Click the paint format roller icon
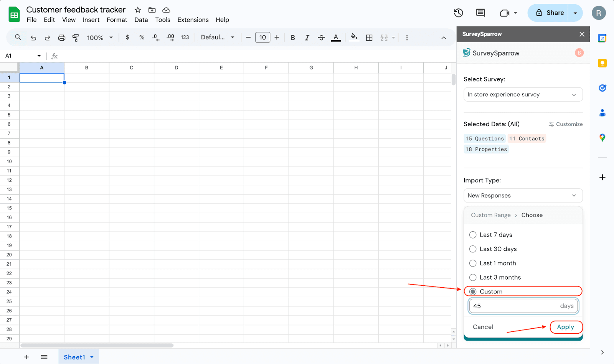 click(76, 38)
